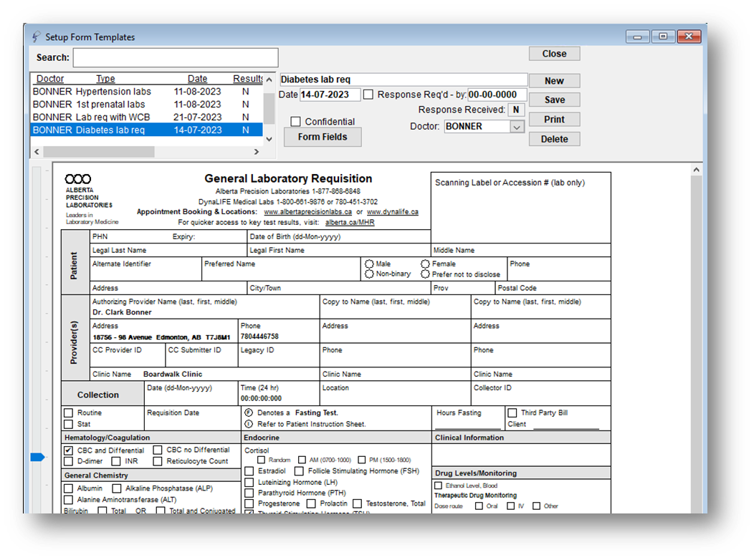The width and height of the screenshot is (754, 560).
Task: Open the albertaprecisionlabs.ca link
Action: pyautogui.click(x=307, y=212)
